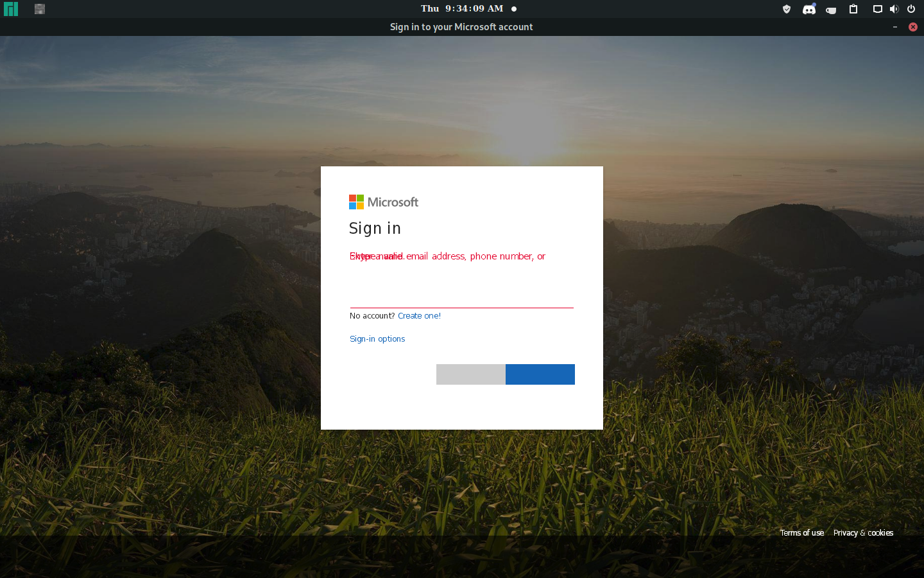
Task: Open the network display tray icon
Action: coord(877,9)
